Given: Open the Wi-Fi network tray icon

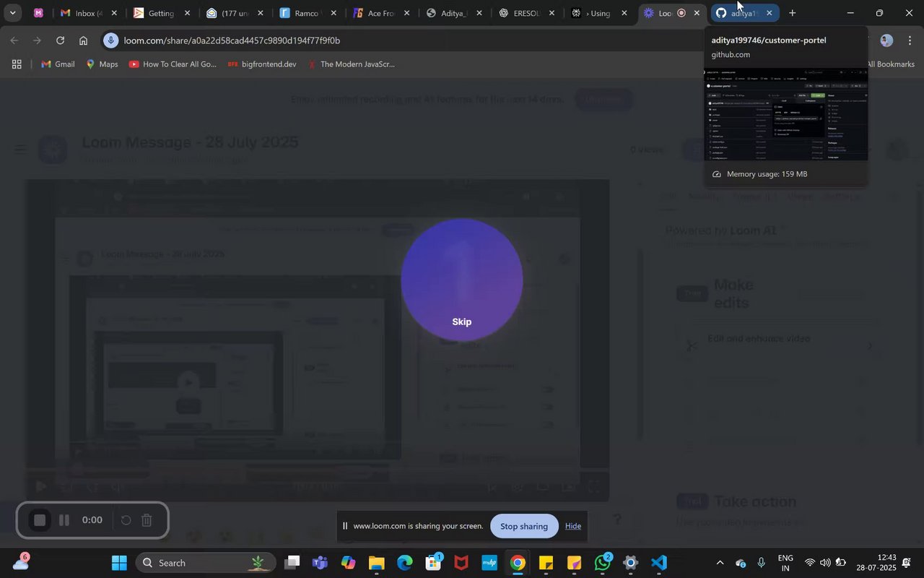Looking at the screenshot, I should pos(809,563).
